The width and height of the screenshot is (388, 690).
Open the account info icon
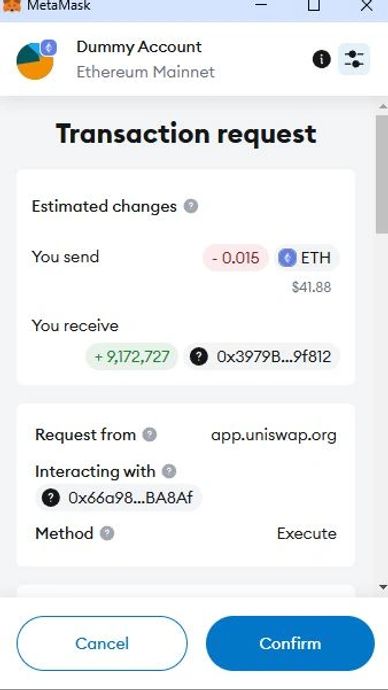pos(322,59)
